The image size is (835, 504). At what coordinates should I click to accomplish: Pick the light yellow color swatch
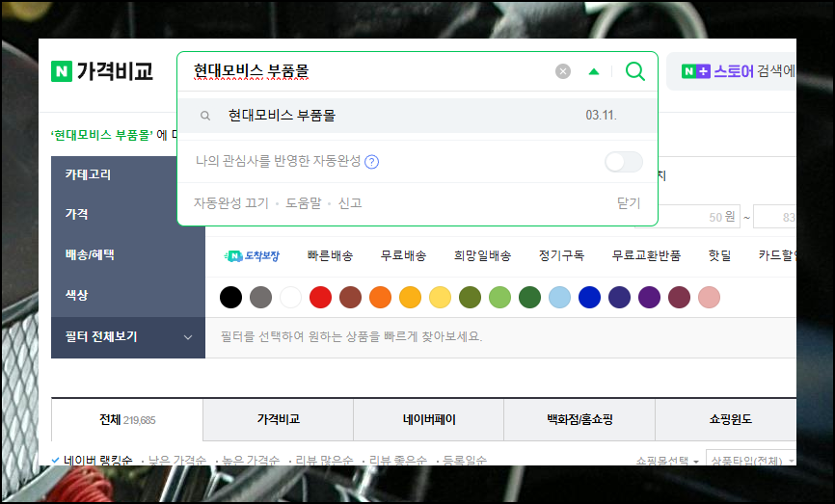440,297
